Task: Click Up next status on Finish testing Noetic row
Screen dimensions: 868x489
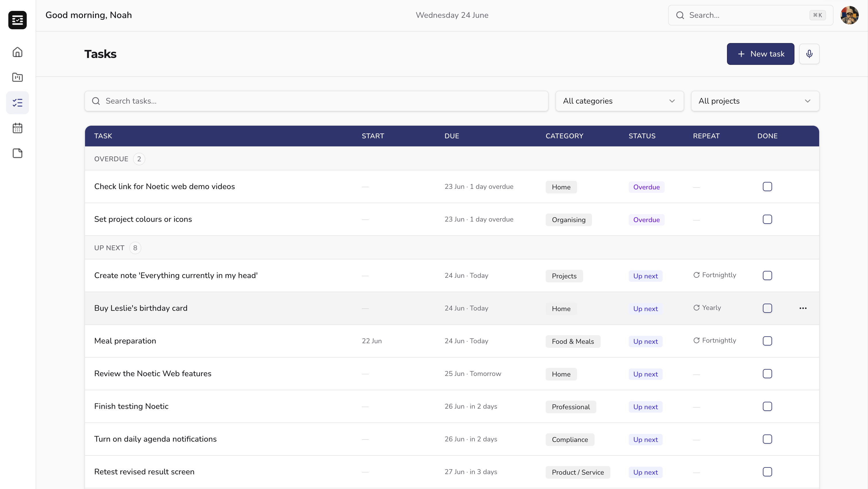Action: [645, 407]
